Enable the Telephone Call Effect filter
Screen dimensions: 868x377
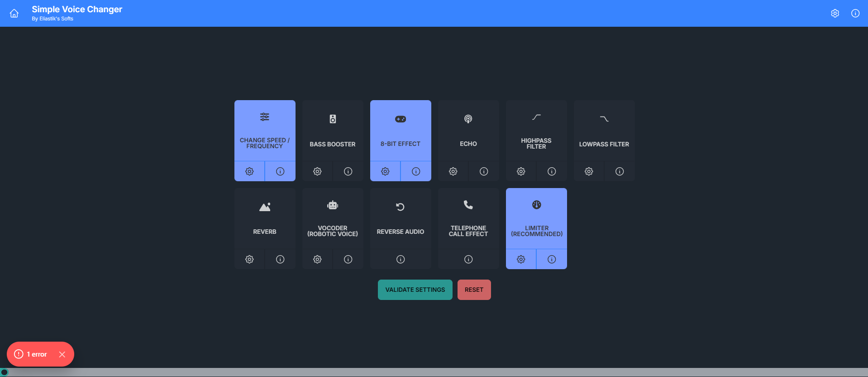(468, 218)
